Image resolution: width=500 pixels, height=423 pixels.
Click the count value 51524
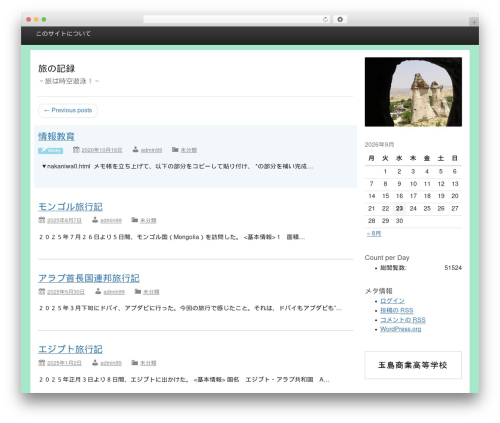(x=453, y=268)
